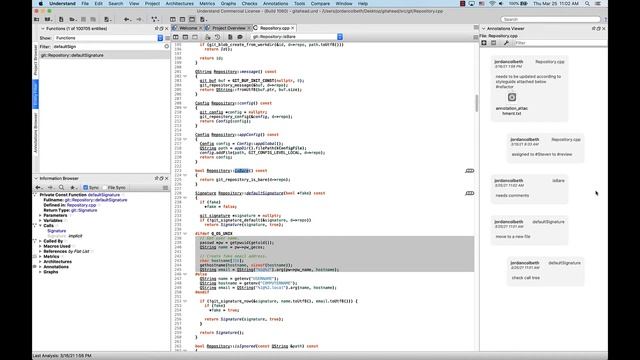The width and height of the screenshot is (640, 360).
Task: Open the Annotations menu
Action: 275,3
